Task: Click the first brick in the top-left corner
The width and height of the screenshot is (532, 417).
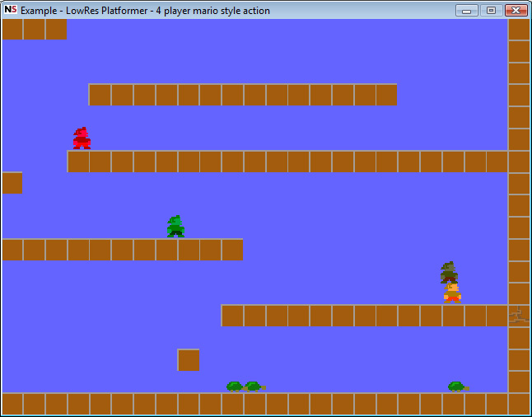Action: (12, 29)
